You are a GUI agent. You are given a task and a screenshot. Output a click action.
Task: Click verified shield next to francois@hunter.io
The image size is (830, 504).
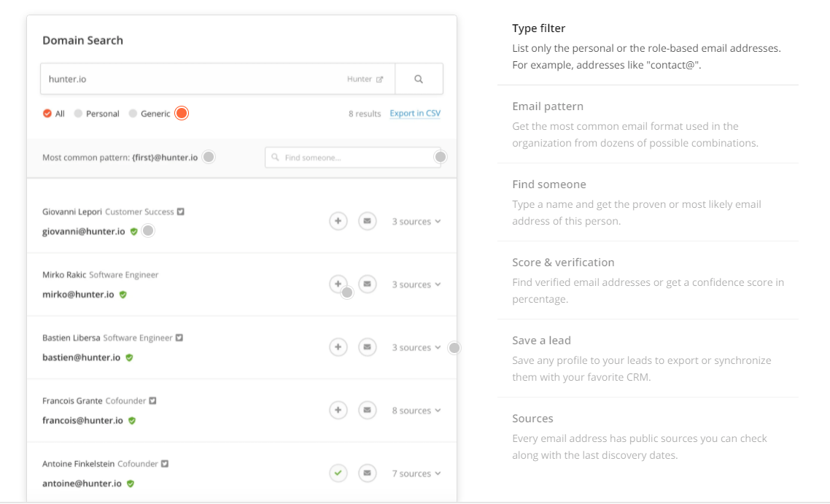(132, 420)
